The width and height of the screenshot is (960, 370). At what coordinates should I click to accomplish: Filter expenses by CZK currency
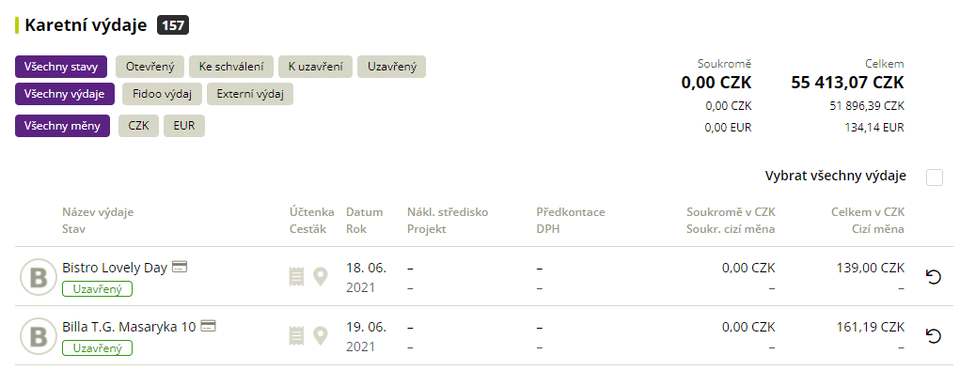pyautogui.click(x=138, y=126)
